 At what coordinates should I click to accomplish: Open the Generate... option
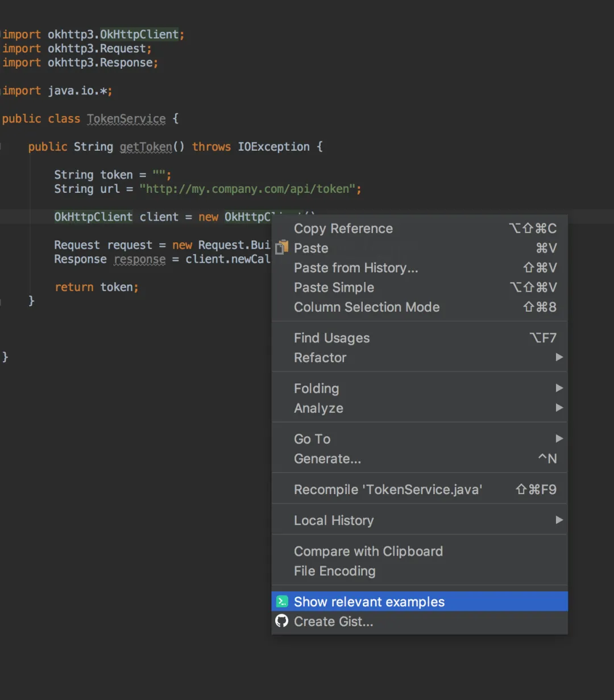pyautogui.click(x=420, y=459)
